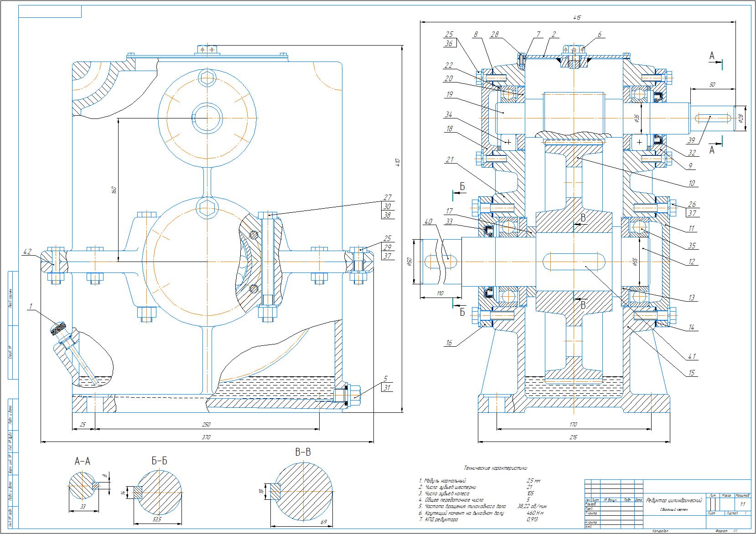Click the 250 mounting hole spacing dimension
The width and height of the screenshot is (756, 534).
tap(207, 425)
